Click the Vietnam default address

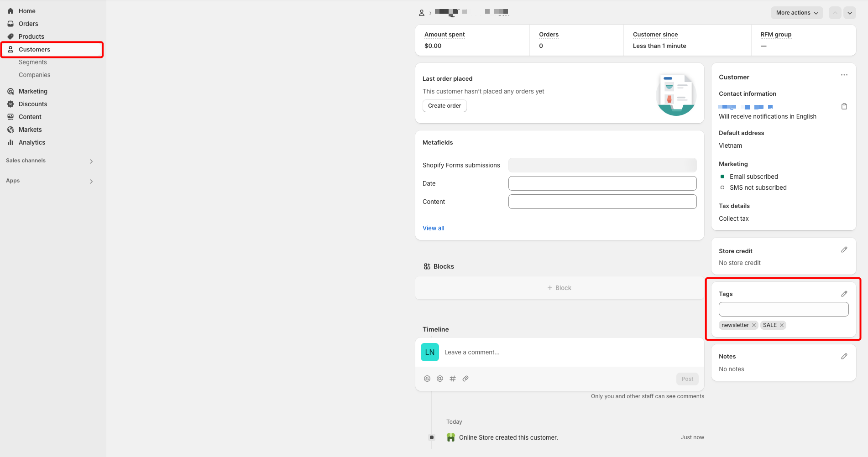coord(730,145)
